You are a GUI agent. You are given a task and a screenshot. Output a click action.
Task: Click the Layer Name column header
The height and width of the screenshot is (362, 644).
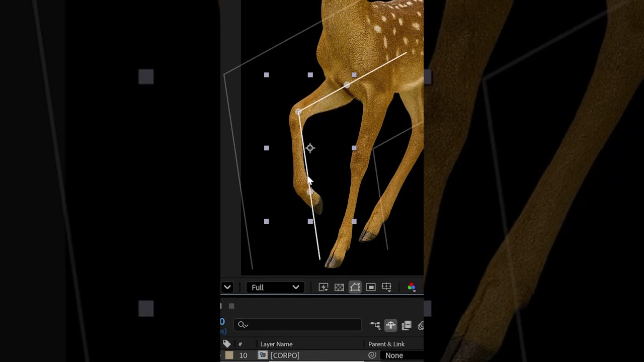[276, 344]
